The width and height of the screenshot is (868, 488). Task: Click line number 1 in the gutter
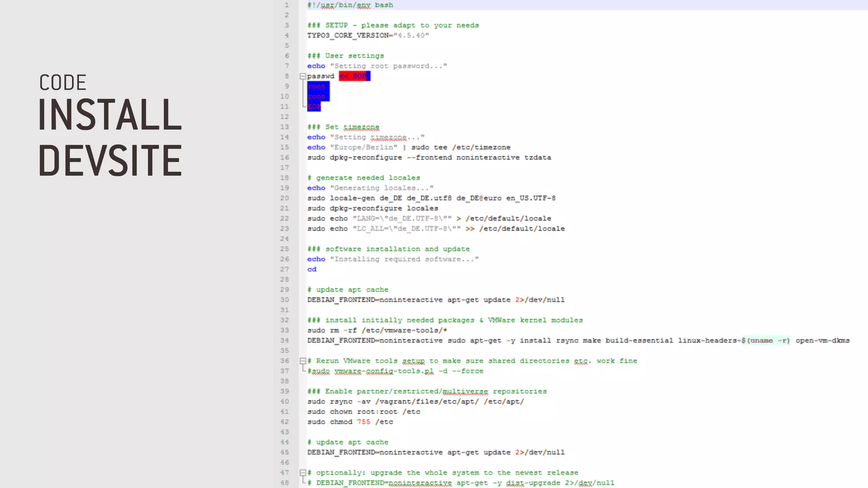point(287,5)
